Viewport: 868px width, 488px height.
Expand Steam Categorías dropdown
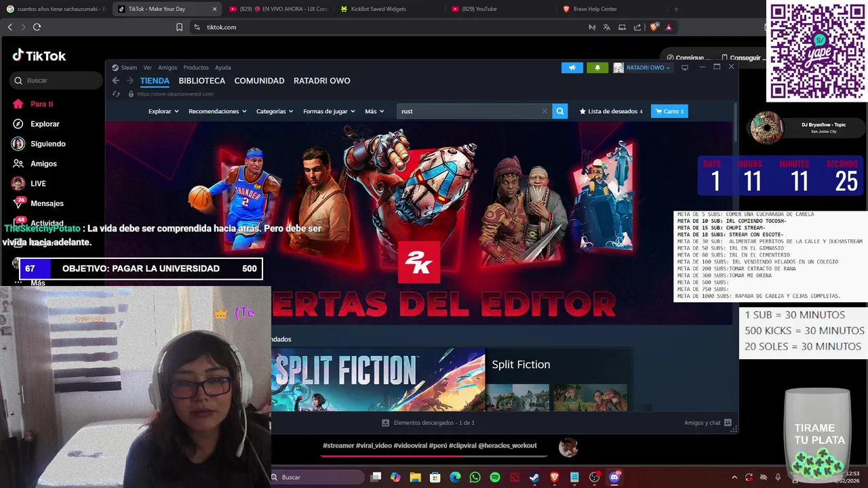click(275, 111)
